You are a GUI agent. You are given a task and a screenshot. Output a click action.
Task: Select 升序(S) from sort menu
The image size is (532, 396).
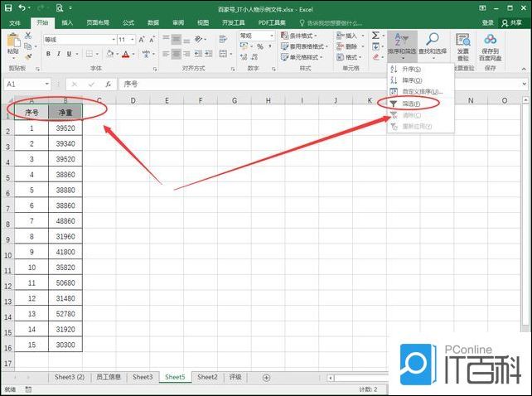coord(421,70)
